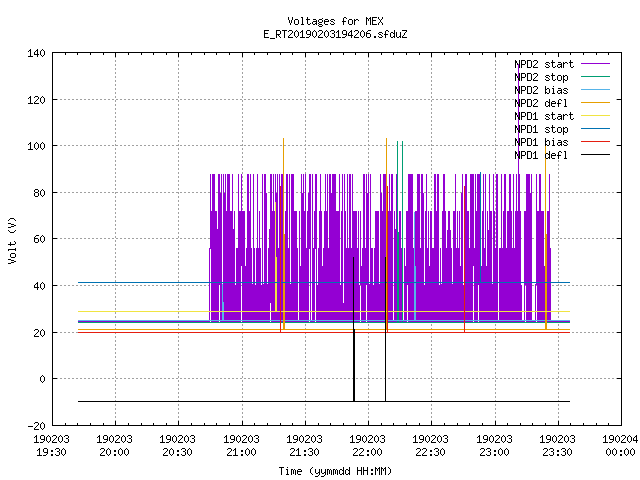Click the 60 y-axis tick label
The image size is (640, 480).
click(39, 239)
